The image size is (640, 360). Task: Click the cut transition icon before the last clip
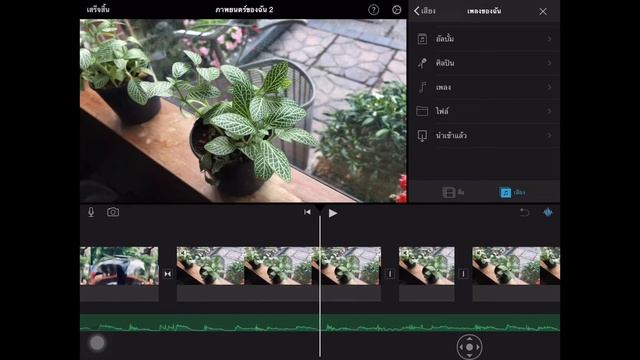coord(463,274)
